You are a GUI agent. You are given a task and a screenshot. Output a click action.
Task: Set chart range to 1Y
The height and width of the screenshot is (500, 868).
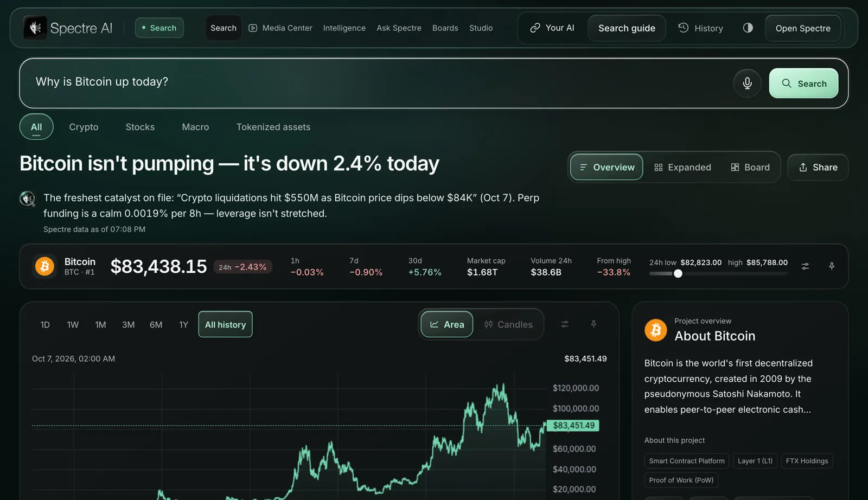tap(183, 324)
